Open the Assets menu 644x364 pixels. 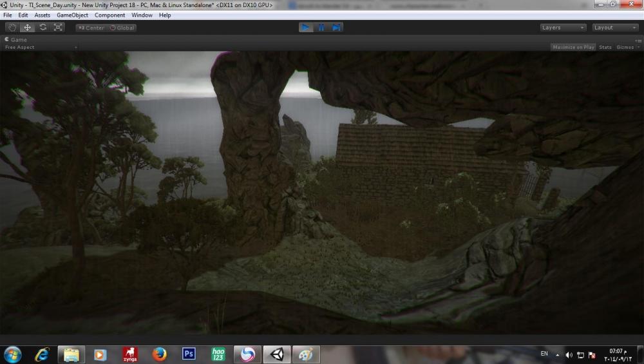(43, 15)
